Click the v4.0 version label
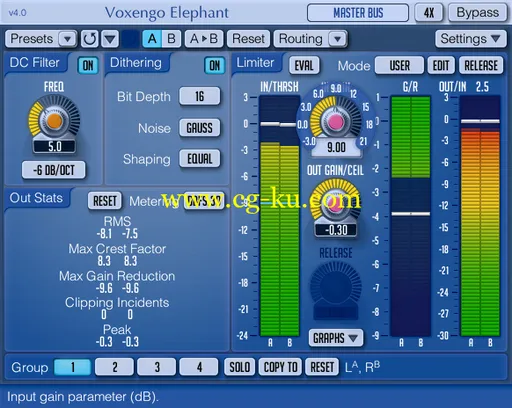The width and height of the screenshot is (512, 408). pyautogui.click(x=17, y=13)
